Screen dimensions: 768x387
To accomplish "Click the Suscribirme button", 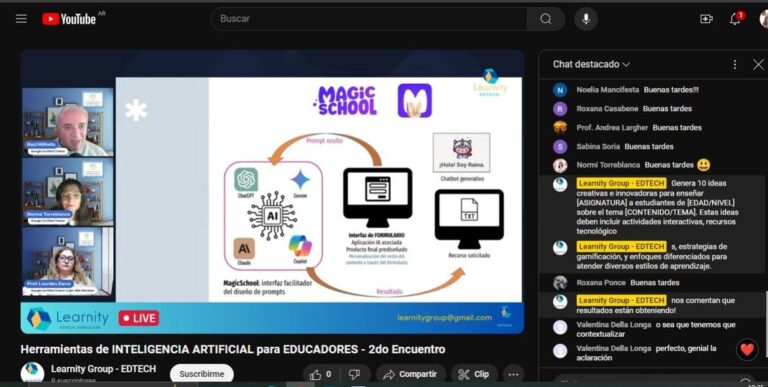I will (x=201, y=374).
